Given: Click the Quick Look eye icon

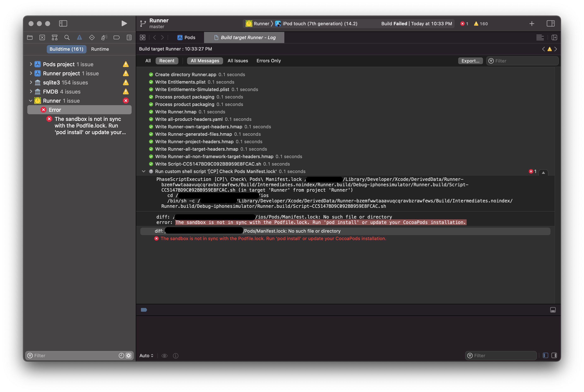Looking at the screenshot, I should (164, 356).
